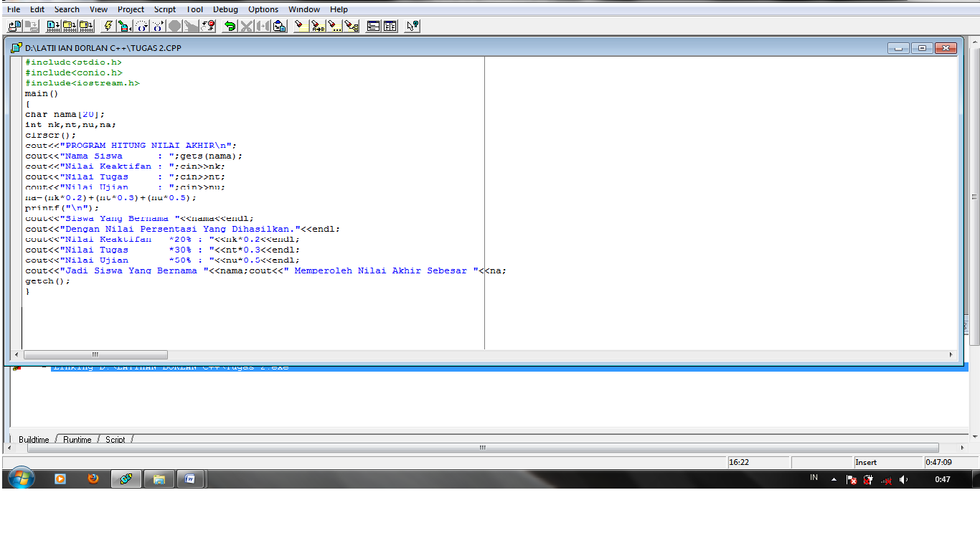Open the Edit menu
Viewport: 980px width, 551px height.
[x=37, y=9]
